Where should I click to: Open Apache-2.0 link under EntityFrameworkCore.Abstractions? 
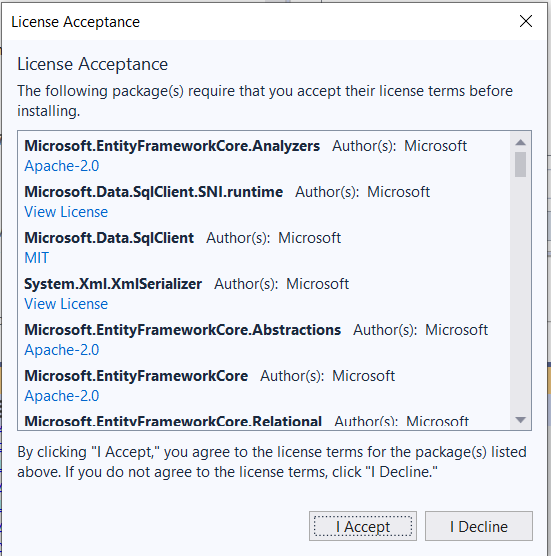[x=62, y=350]
